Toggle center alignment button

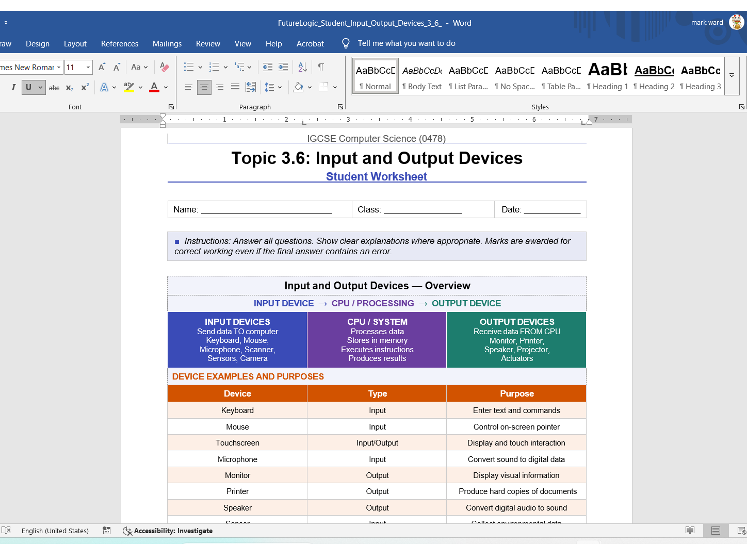(x=204, y=87)
